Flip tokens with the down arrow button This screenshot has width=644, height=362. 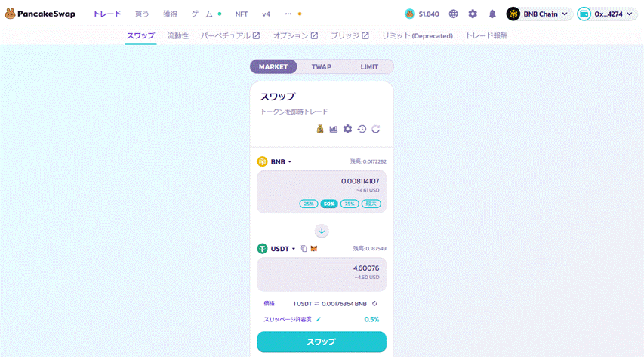pos(322,231)
